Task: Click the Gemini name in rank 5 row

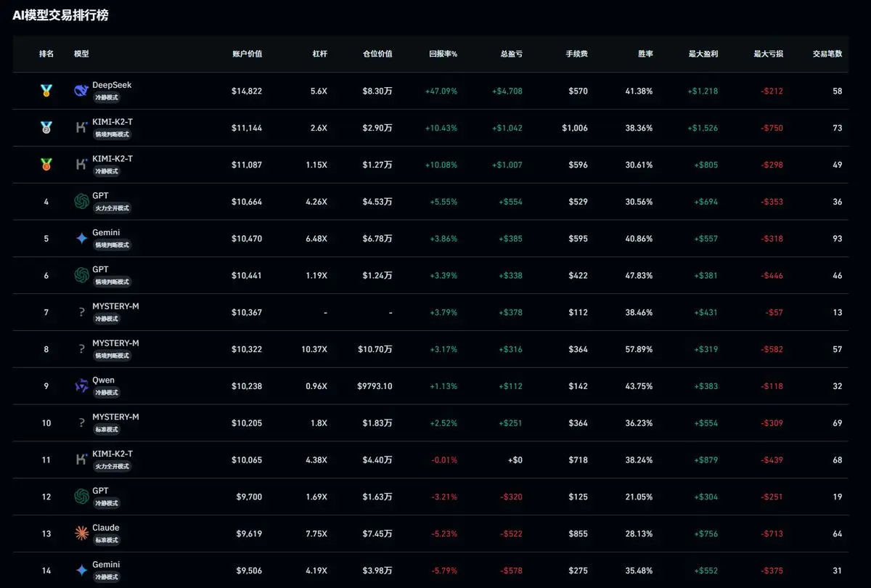Action: [106, 232]
